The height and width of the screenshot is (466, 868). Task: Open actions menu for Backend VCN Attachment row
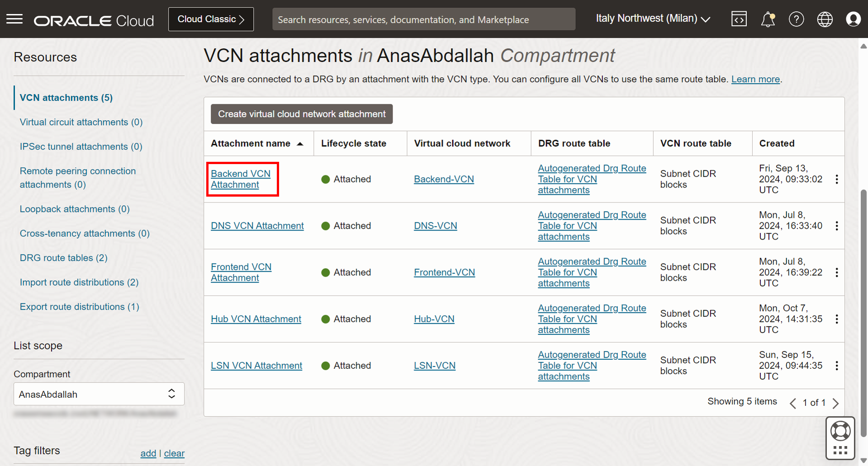837,179
